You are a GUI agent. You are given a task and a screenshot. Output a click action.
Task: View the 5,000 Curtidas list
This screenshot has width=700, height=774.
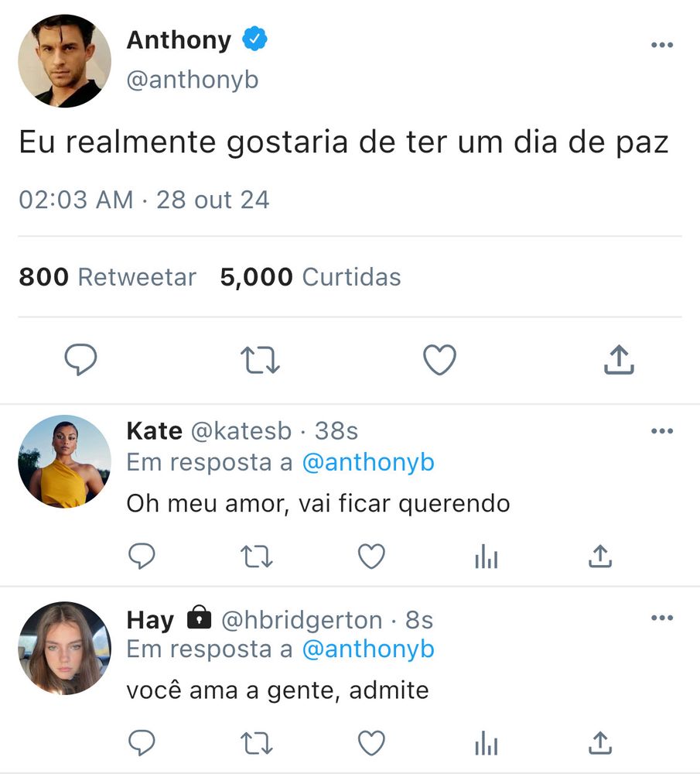[x=310, y=277]
